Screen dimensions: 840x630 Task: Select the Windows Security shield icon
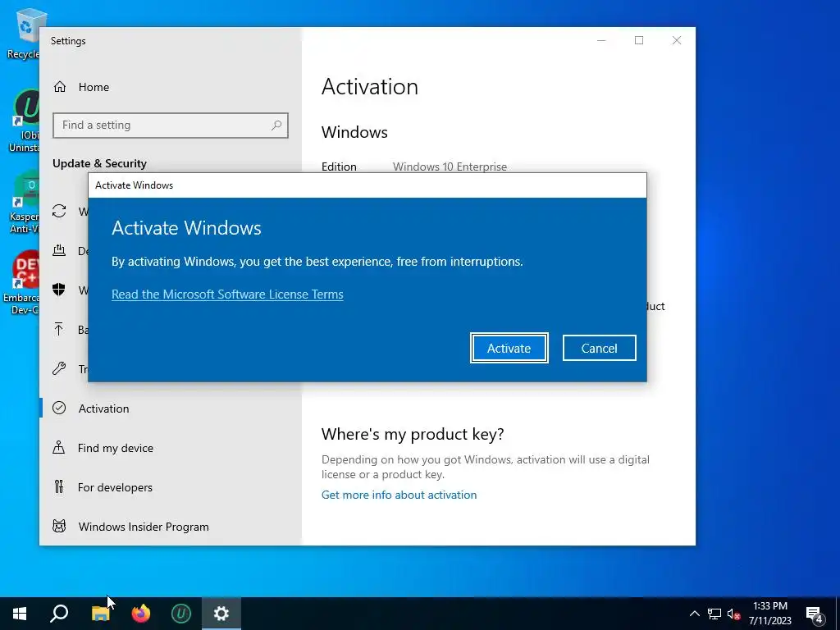coord(59,290)
